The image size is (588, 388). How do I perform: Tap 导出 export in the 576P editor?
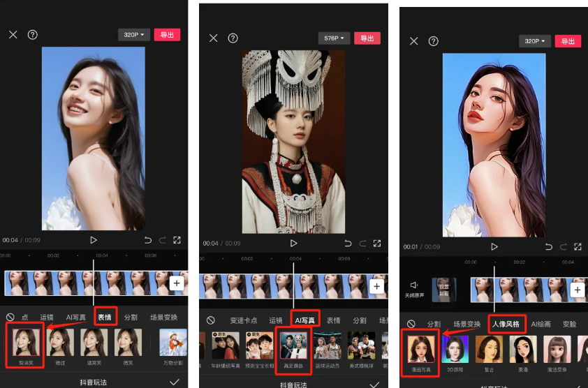pos(367,38)
